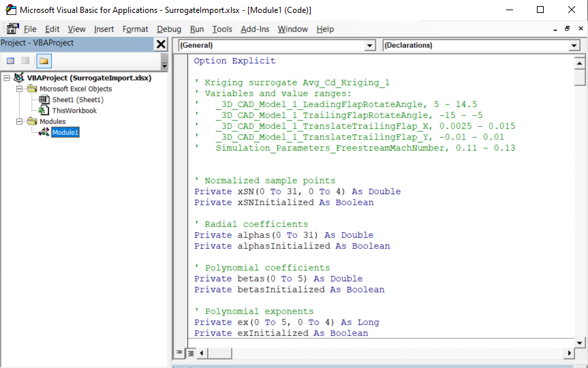Click the View Object icon in Project panel
The width and height of the screenshot is (588, 368).
tap(25, 61)
